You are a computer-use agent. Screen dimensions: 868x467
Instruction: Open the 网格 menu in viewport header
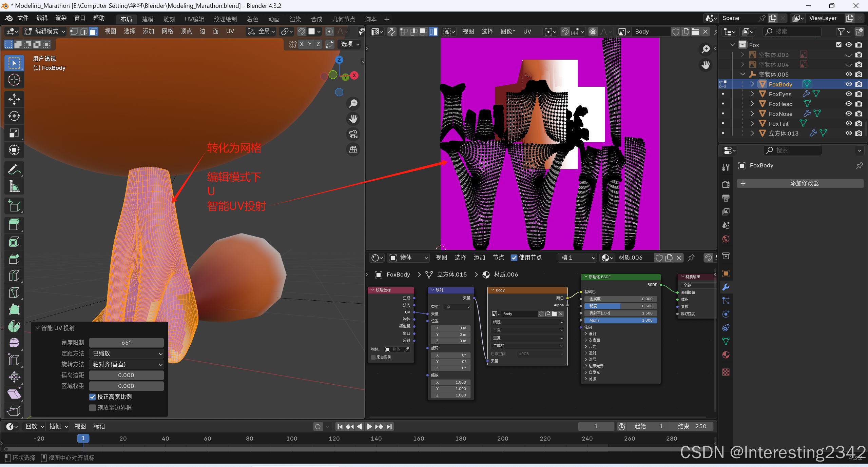[x=167, y=32]
